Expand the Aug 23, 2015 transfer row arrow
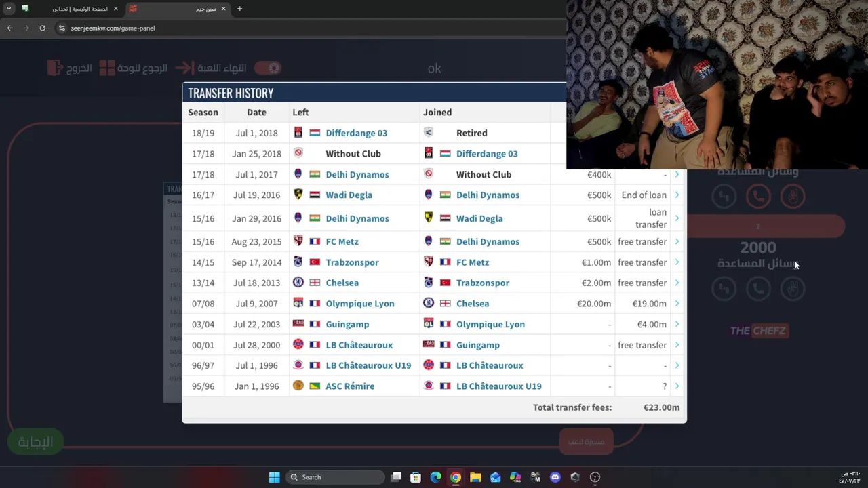The height and width of the screenshot is (488, 868). coord(677,241)
